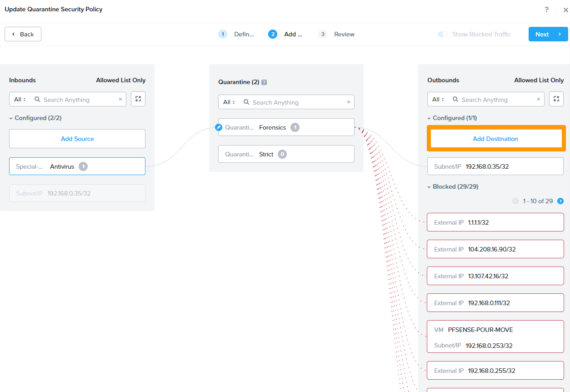
Task: Click the blue checkmark on the Forensics quarantine
Action: point(219,127)
